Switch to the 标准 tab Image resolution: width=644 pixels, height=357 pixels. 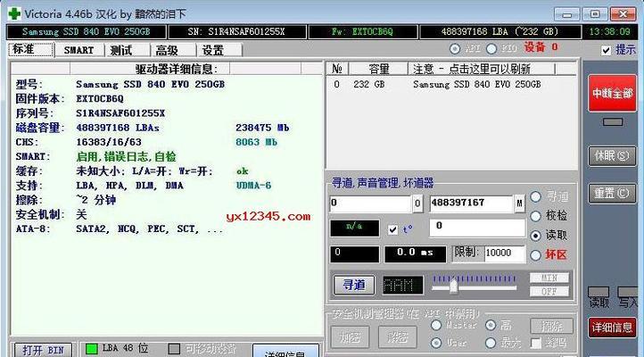click(x=31, y=50)
